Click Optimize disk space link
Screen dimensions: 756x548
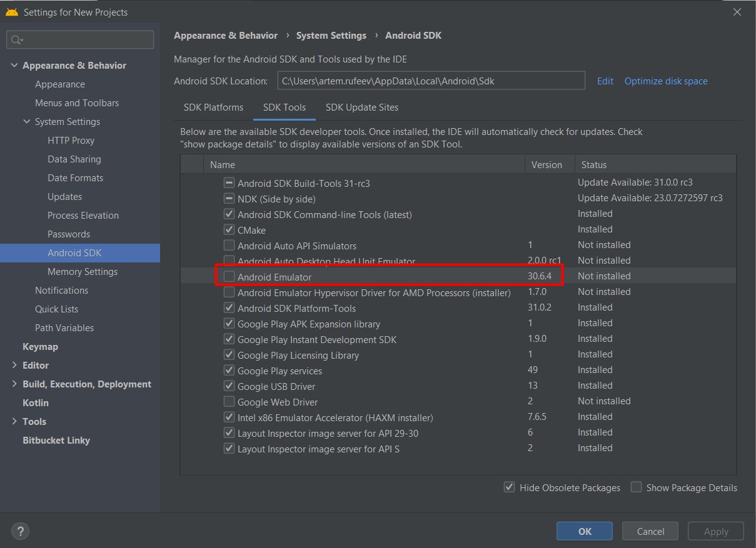tap(666, 81)
